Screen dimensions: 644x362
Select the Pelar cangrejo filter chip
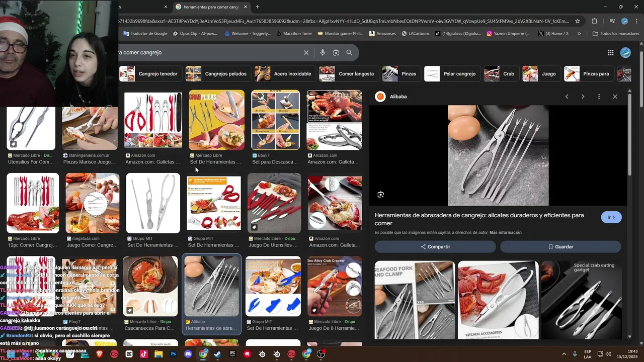(452, 74)
